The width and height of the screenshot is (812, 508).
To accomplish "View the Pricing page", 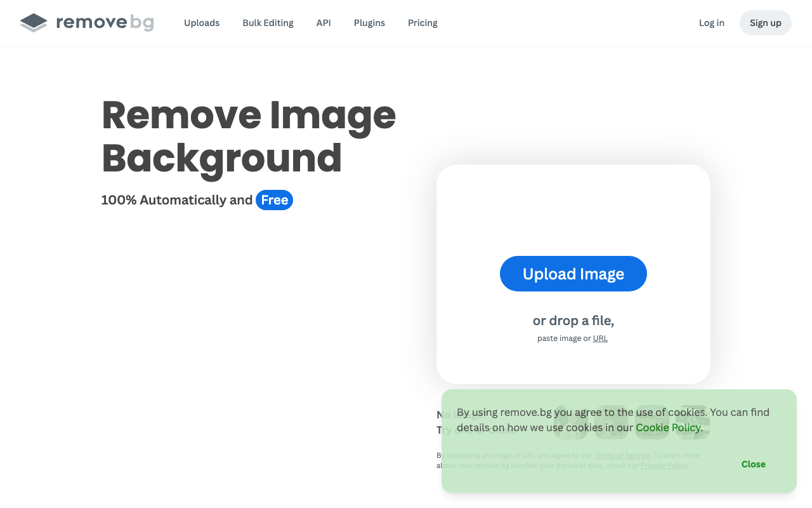I will [422, 23].
